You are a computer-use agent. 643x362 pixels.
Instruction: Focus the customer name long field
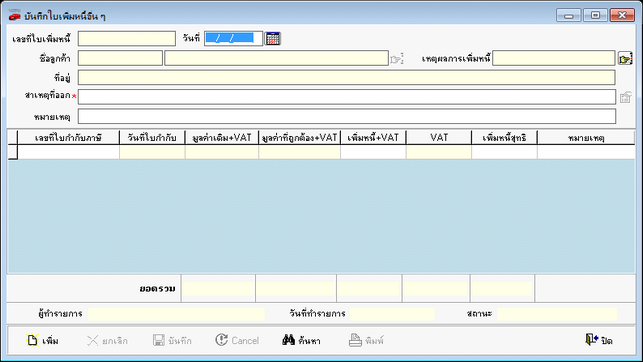point(276,58)
